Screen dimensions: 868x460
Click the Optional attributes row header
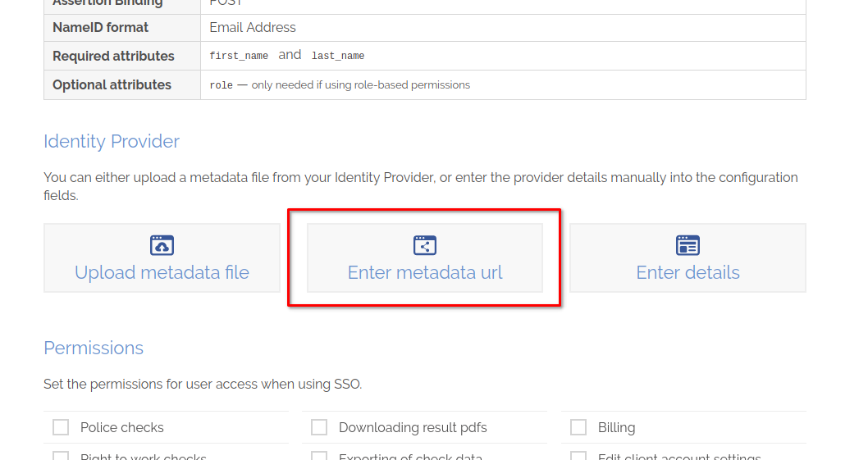pos(112,84)
